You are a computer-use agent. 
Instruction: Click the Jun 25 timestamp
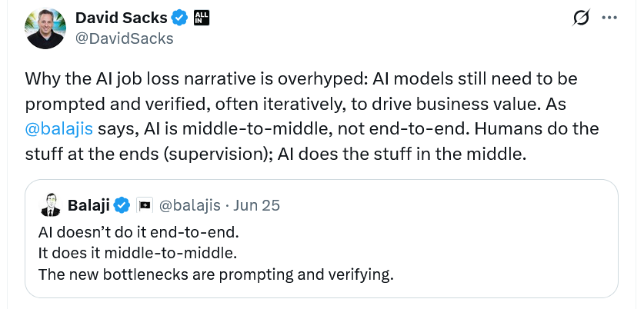click(x=257, y=205)
